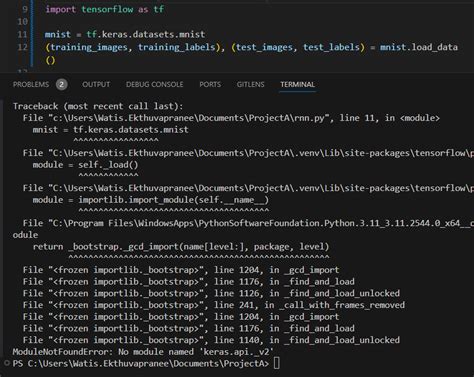This screenshot has height=377, width=474.
Task: Open the site-packages path above 'importlib.import_module' line
Action: pyautogui.click(x=261, y=188)
